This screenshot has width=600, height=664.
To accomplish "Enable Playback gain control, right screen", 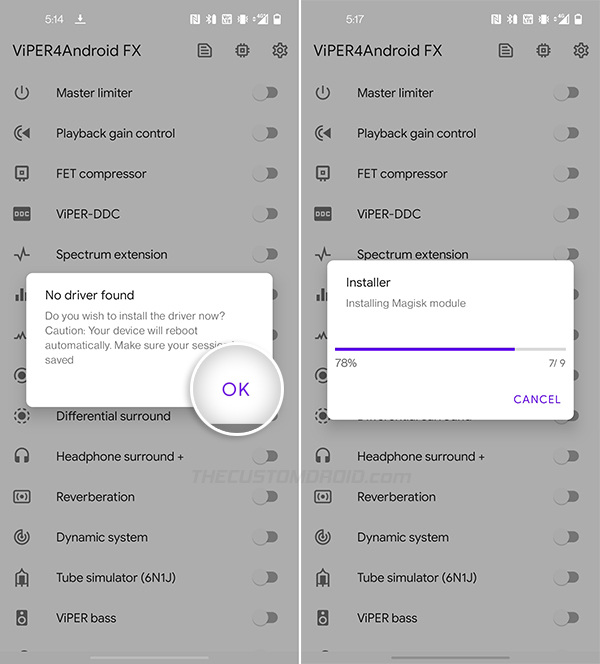I will tap(567, 133).
